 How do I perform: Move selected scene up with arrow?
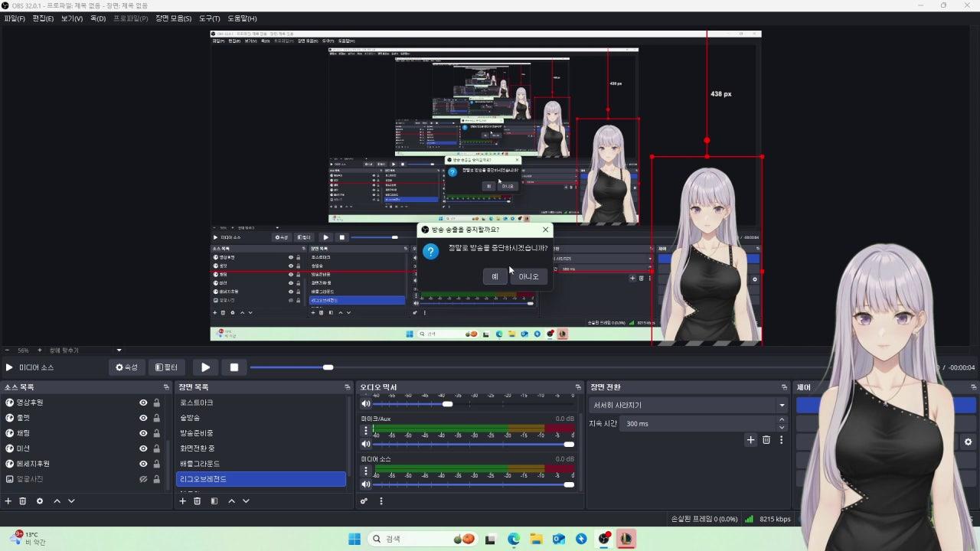232,501
